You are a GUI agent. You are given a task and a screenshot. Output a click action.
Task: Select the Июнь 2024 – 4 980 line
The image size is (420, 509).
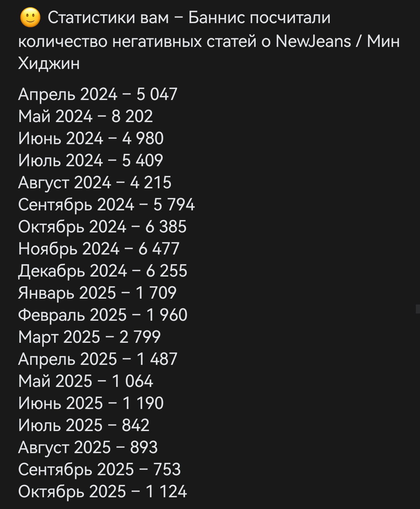pos(91,138)
